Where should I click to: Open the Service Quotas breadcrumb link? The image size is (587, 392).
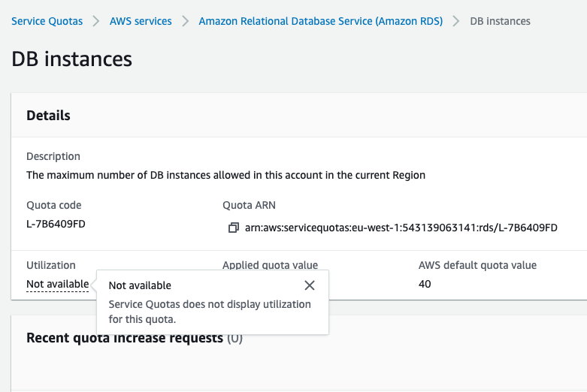coord(47,21)
